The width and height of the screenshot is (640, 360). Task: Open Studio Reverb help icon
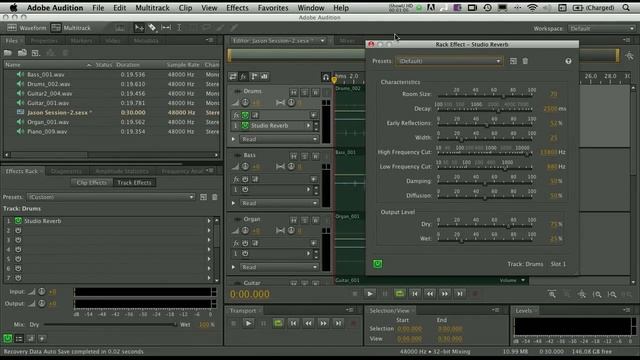(x=568, y=61)
